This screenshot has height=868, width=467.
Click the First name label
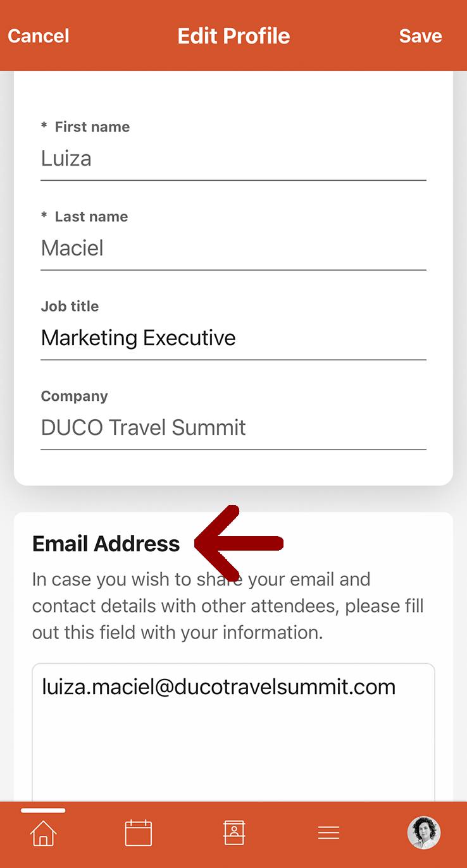point(92,127)
